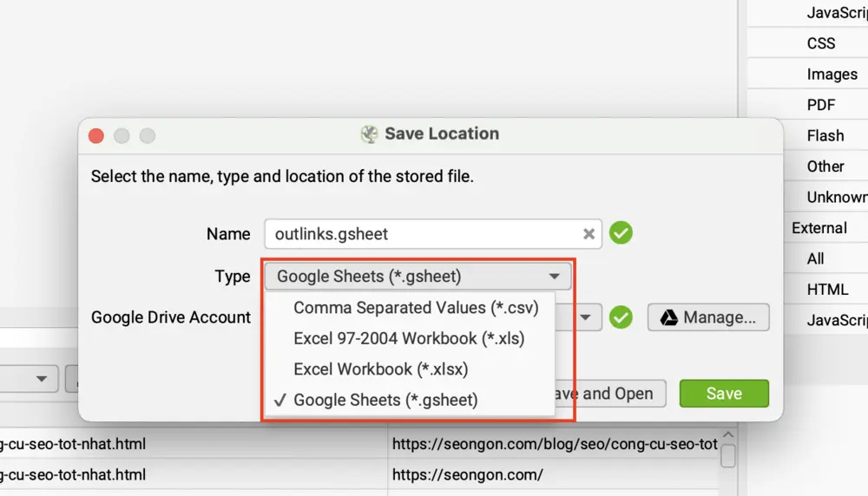Choose Excel 97-2004 Workbook (*.xls) option

click(410, 338)
